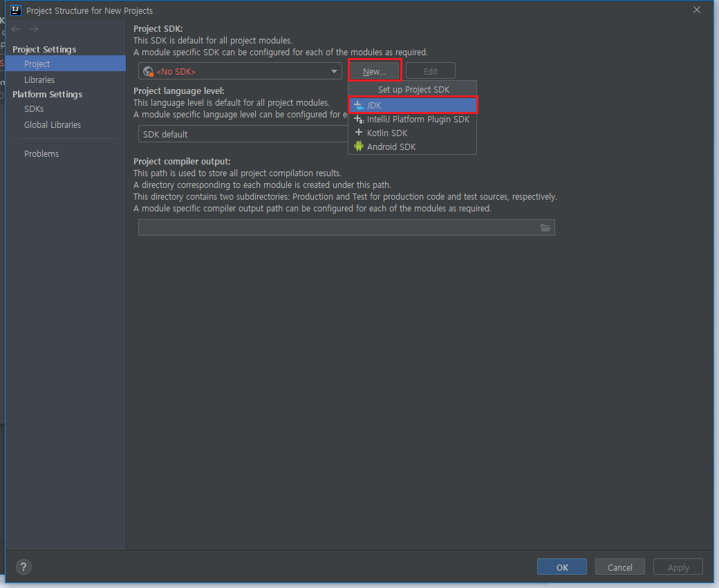
Task: Click the Android robot icon
Action: 359,146
